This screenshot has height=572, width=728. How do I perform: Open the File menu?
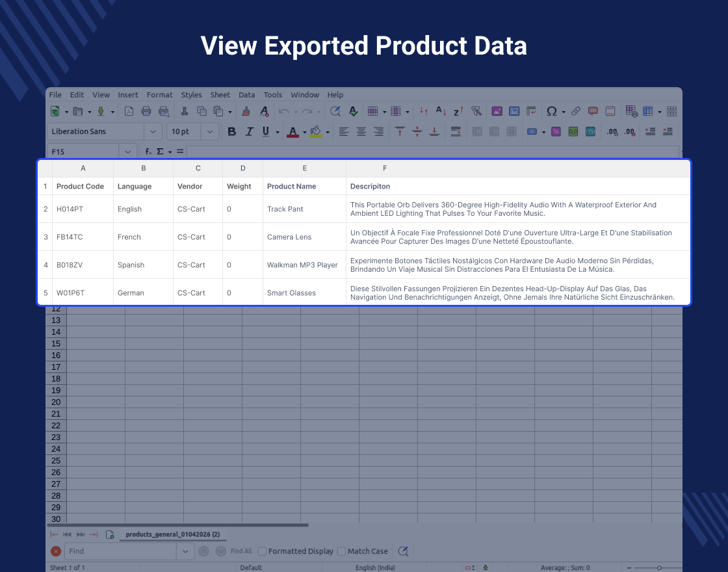pos(55,95)
